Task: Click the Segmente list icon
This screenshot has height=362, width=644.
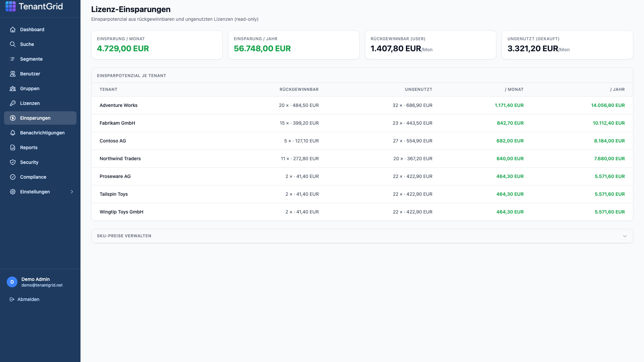Action: point(13,59)
